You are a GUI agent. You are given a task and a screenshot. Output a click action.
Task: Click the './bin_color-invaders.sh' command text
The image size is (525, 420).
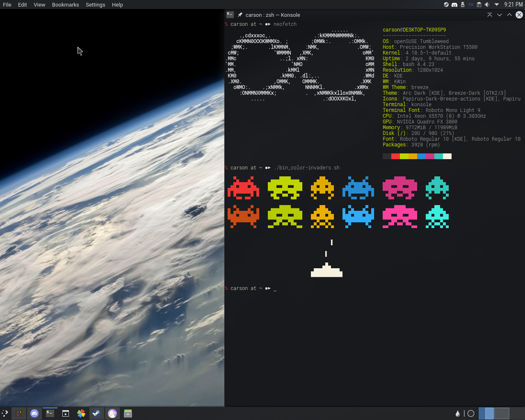tap(306, 168)
